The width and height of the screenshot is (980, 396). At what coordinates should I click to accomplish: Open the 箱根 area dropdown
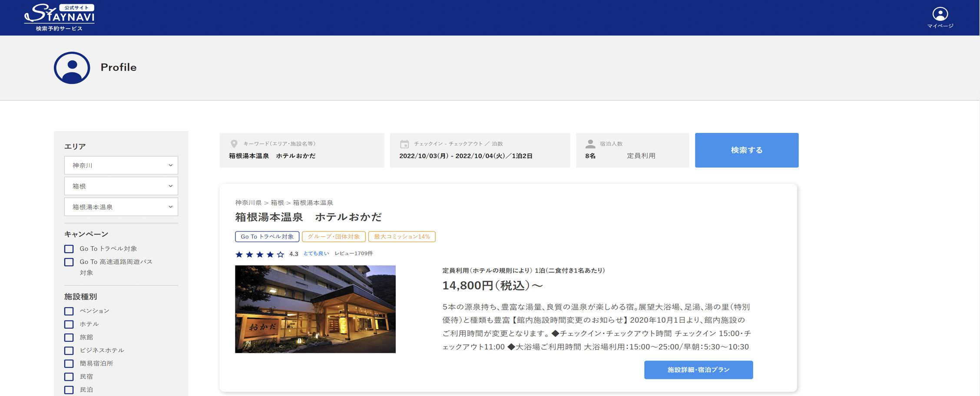point(121,186)
